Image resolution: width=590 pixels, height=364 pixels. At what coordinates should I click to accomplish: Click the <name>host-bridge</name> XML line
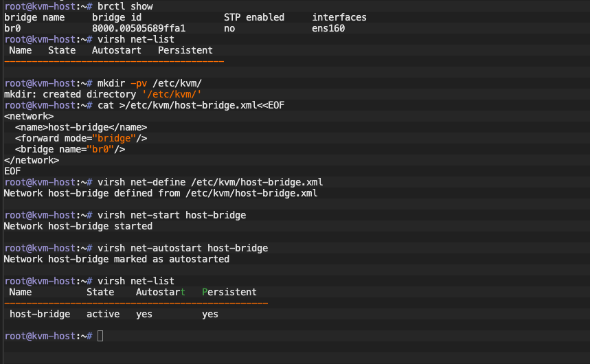[81, 127]
